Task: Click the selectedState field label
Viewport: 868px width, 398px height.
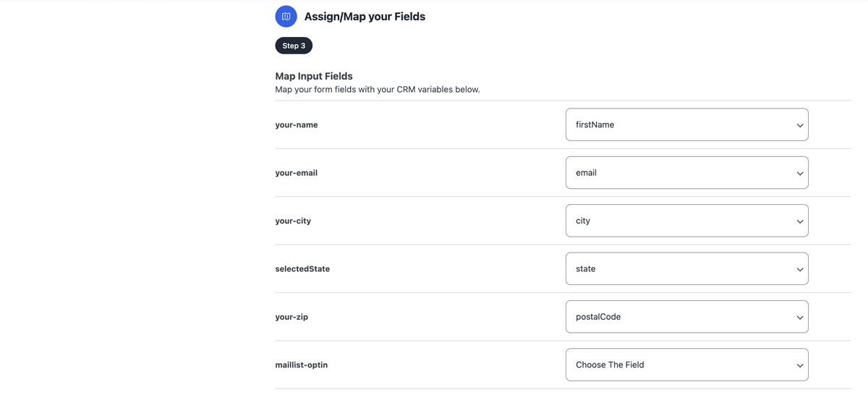Action: 302,268
